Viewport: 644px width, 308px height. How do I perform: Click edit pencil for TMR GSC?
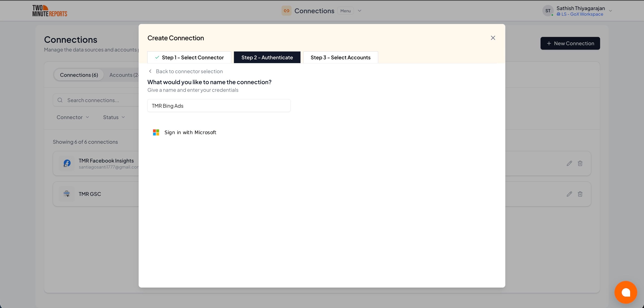569,194
